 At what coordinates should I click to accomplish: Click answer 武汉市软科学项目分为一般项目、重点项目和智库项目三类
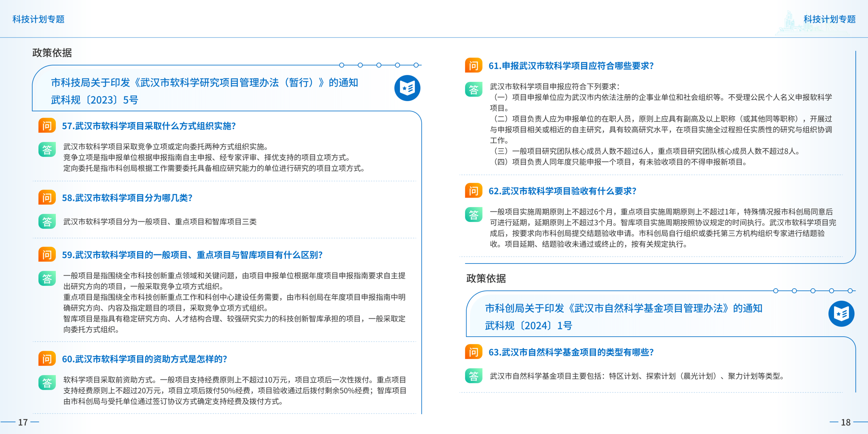(160, 222)
